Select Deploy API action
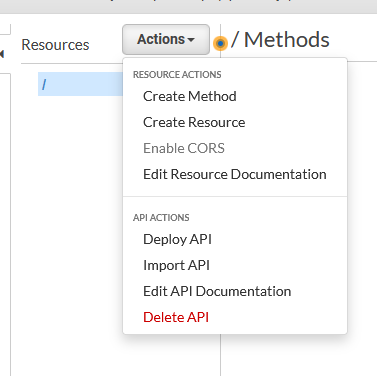 point(177,239)
